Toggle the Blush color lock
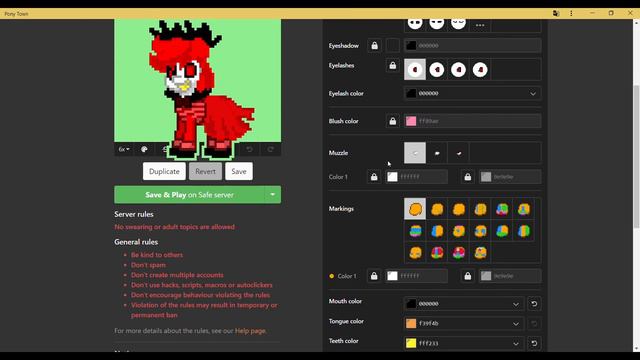Screen dimensions: 640x360 393,121
